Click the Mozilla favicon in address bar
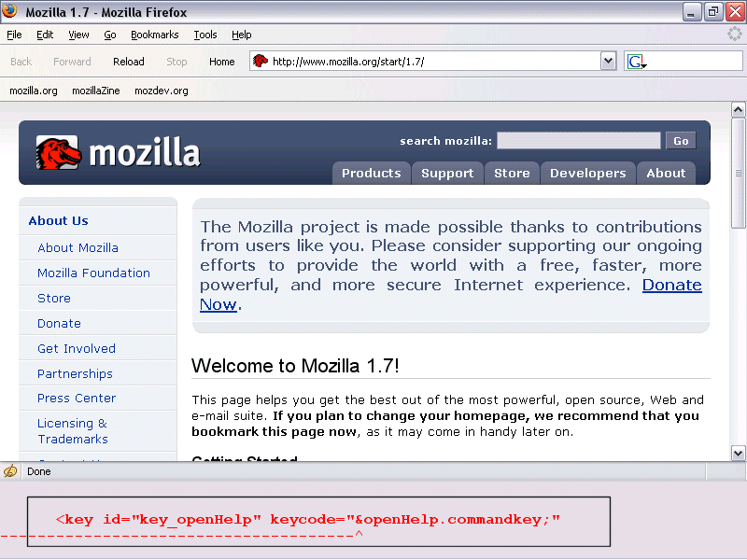 [x=261, y=62]
